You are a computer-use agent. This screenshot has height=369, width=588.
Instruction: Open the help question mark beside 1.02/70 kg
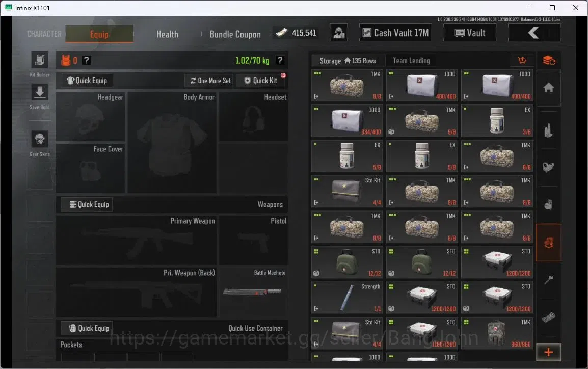280,60
